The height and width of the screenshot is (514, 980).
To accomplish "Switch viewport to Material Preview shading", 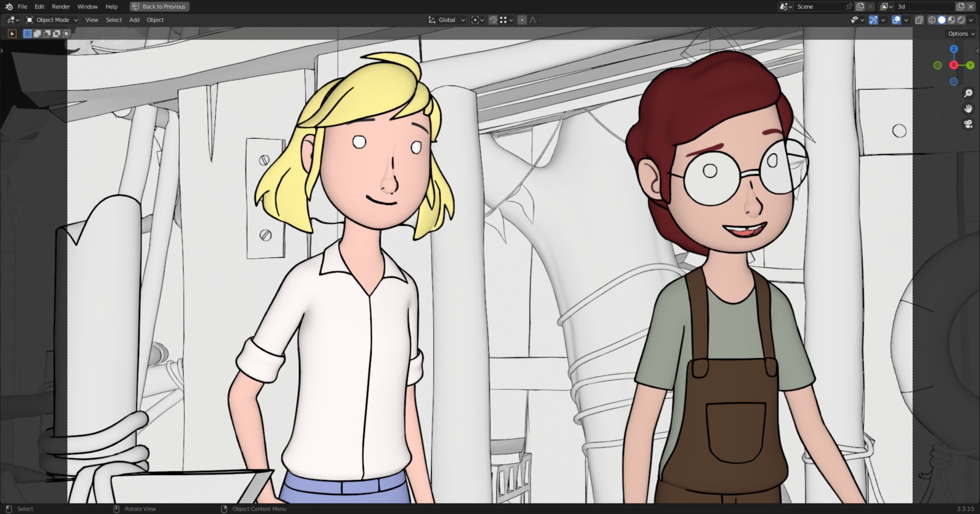I will [x=951, y=20].
